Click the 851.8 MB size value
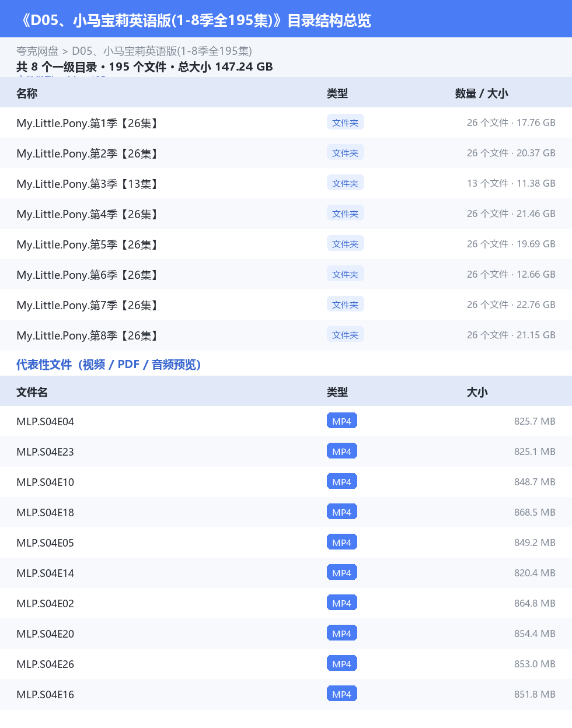572x728 pixels. (x=535, y=694)
